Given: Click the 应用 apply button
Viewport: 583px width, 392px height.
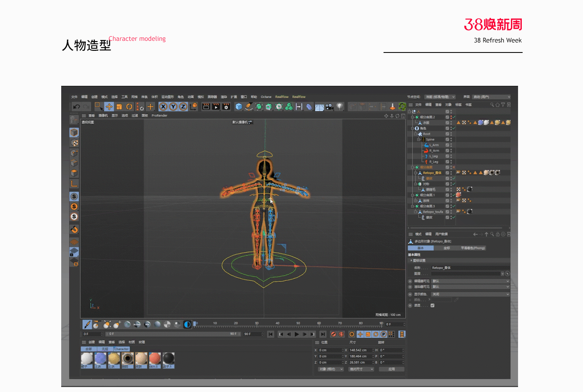Looking at the screenshot, I should tap(391, 369).
